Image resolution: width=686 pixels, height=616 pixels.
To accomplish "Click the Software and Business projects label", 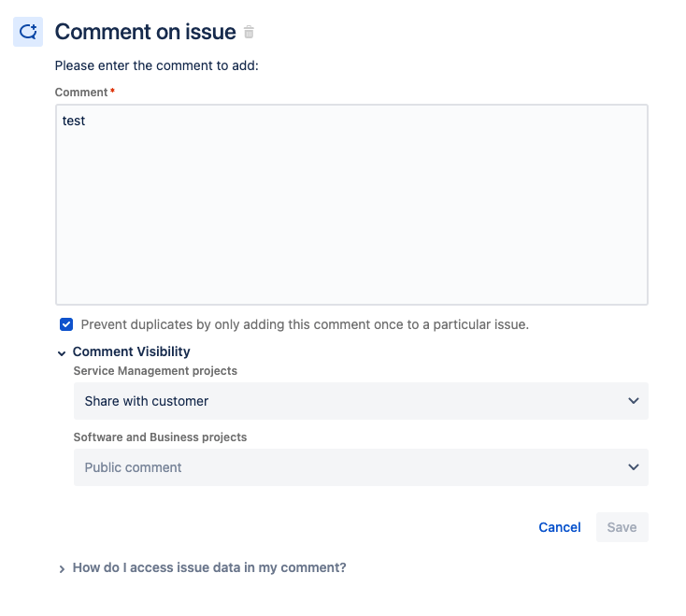I will click(160, 437).
